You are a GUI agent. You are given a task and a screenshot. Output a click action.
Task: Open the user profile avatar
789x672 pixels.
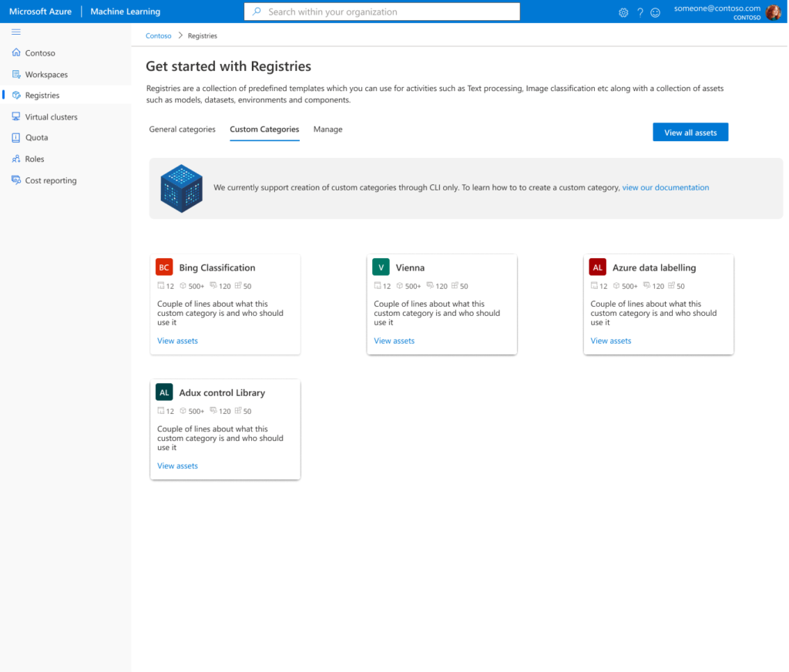(773, 12)
